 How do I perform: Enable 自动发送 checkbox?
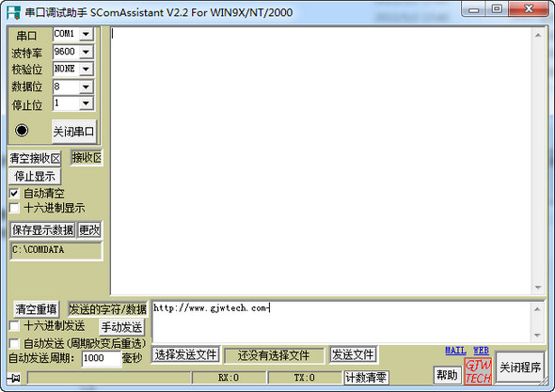(14, 343)
